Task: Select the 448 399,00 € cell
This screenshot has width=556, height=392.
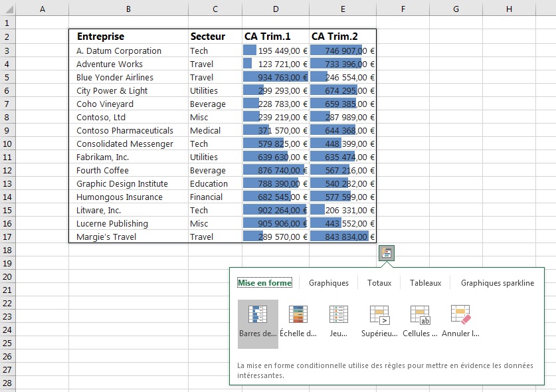Action: point(343,144)
